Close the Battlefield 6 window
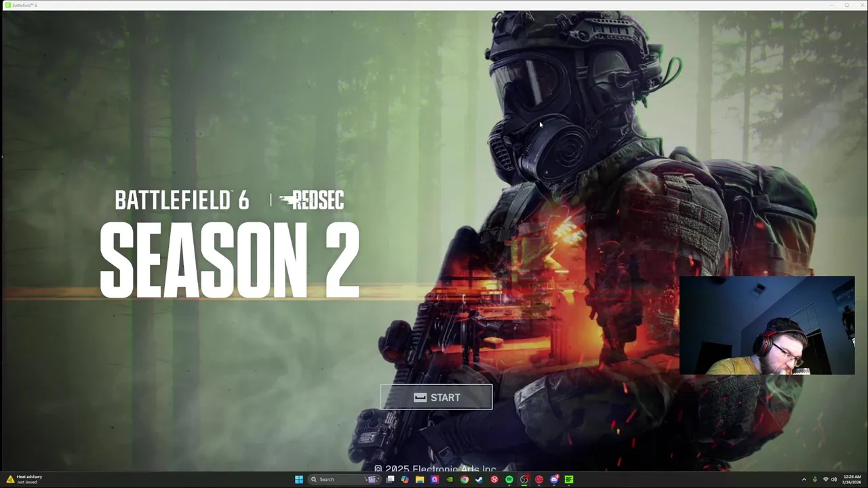The width and height of the screenshot is (868, 488). 861,5
